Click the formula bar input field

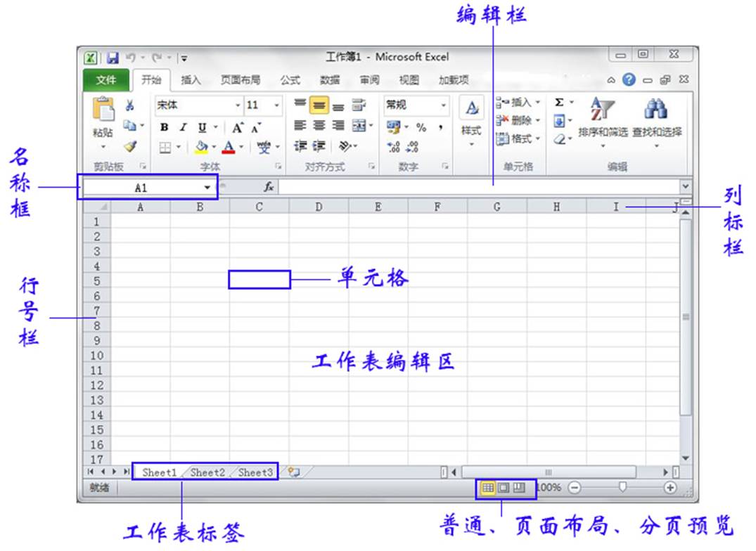(x=479, y=187)
